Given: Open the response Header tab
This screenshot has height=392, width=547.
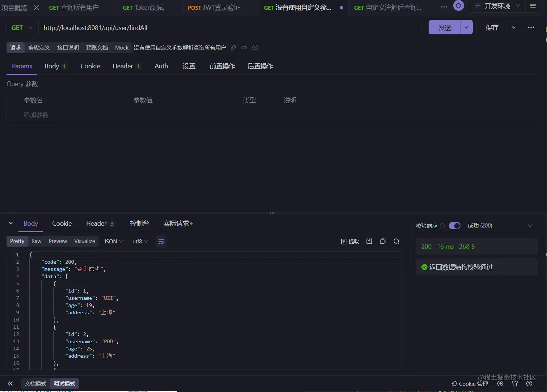Looking at the screenshot, I should click(100, 223).
